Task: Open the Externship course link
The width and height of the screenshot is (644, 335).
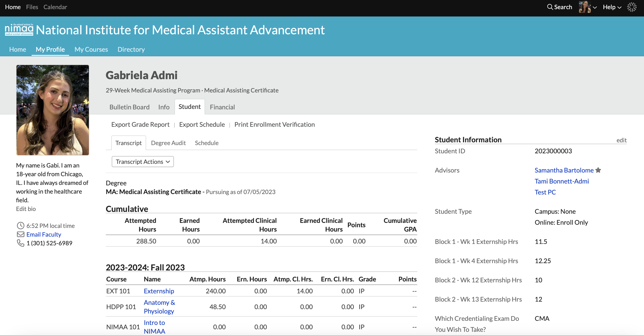Action: (x=159, y=291)
